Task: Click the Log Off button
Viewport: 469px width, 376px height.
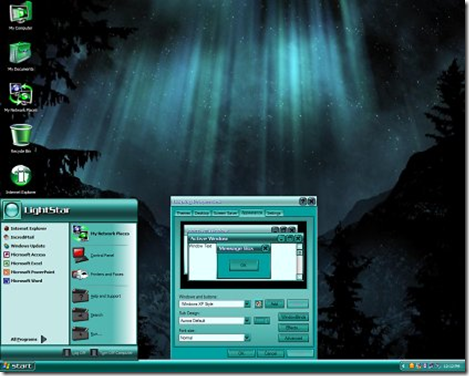Action: click(x=75, y=352)
